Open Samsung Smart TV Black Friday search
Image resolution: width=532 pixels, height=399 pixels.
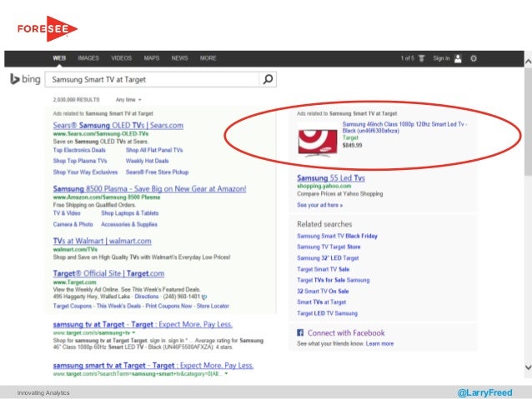(337, 236)
